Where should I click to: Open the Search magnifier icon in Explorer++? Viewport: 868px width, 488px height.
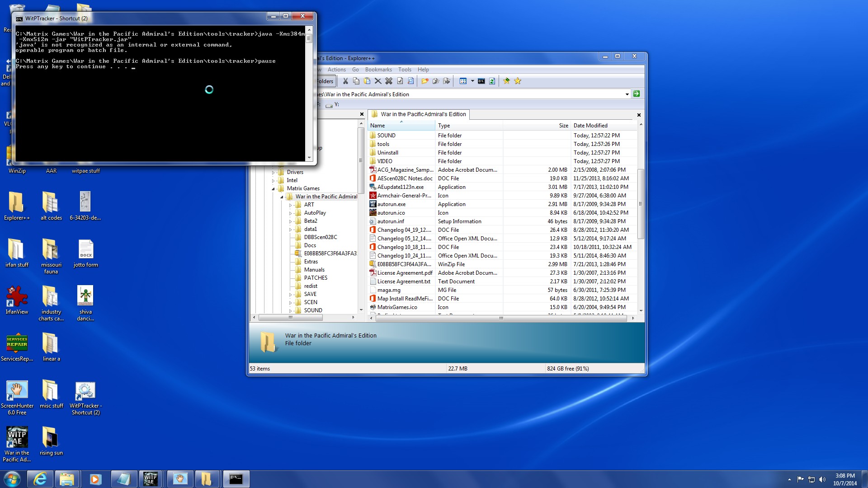tap(410, 81)
